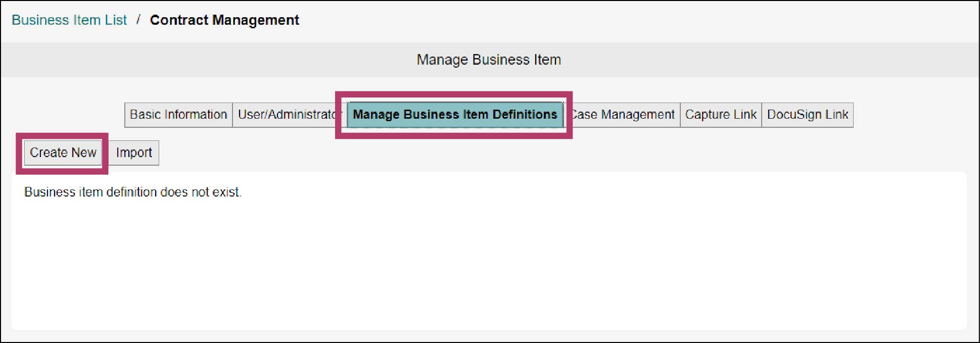The height and width of the screenshot is (343, 980).
Task: View DocuSign Link settings tab
Action: (808, 115)
